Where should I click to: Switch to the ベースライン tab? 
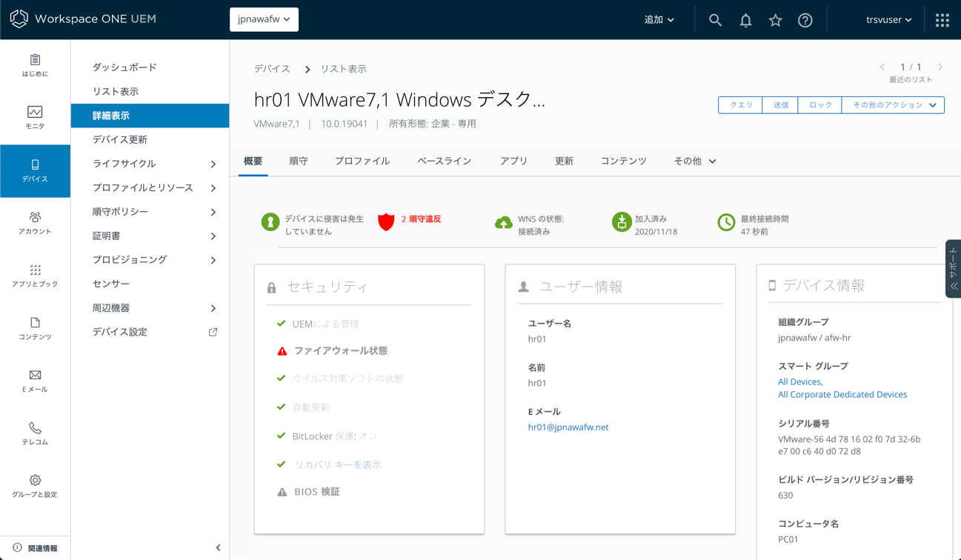point(444,161)
